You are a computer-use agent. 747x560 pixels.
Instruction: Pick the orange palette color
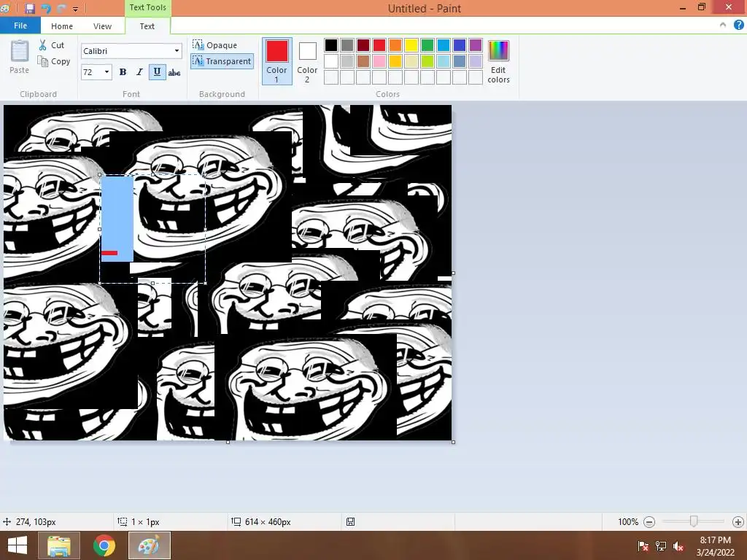click(x=395, y=45)
